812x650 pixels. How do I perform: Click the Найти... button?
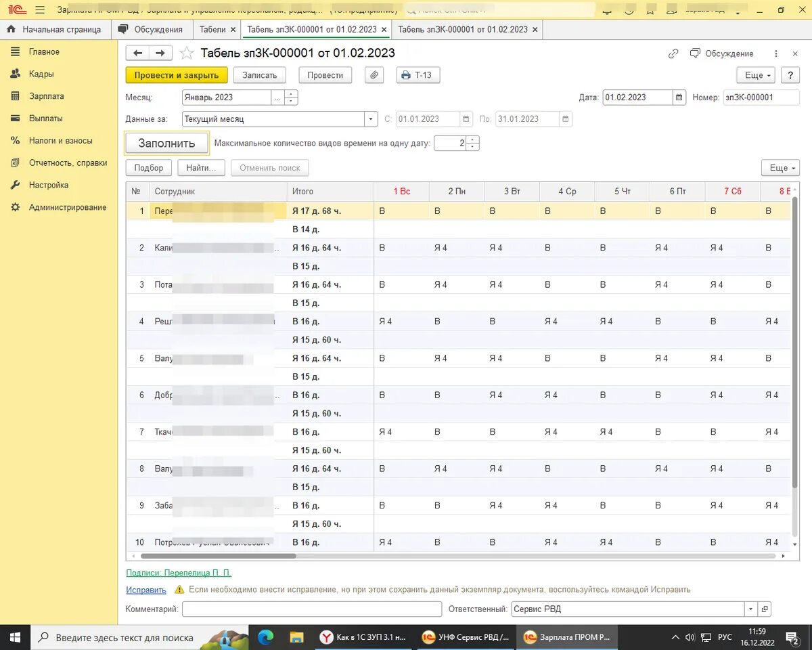click(x=201, y=168)
